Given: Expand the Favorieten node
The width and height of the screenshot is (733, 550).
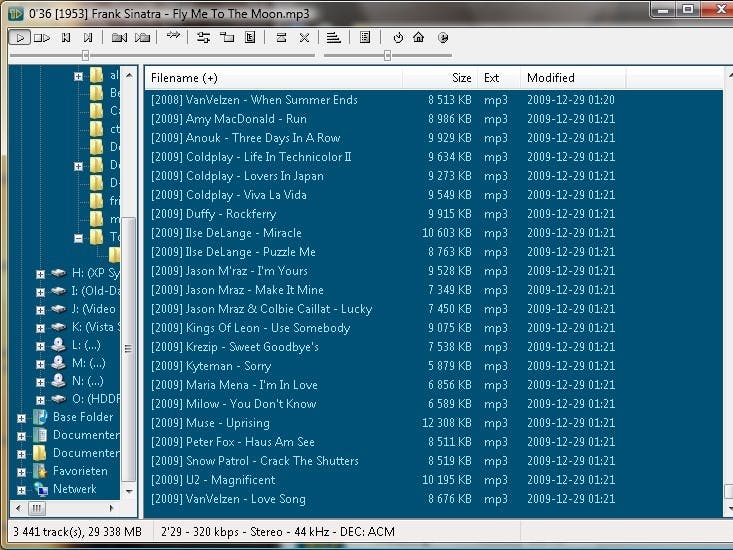Looking at the screenshot, I should pos(21,472).
